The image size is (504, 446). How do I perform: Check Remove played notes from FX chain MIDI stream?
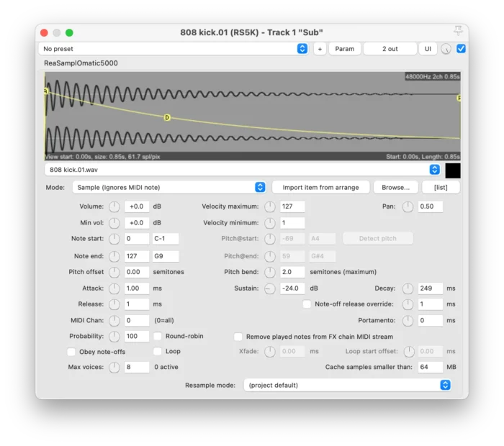pos(238,337)
